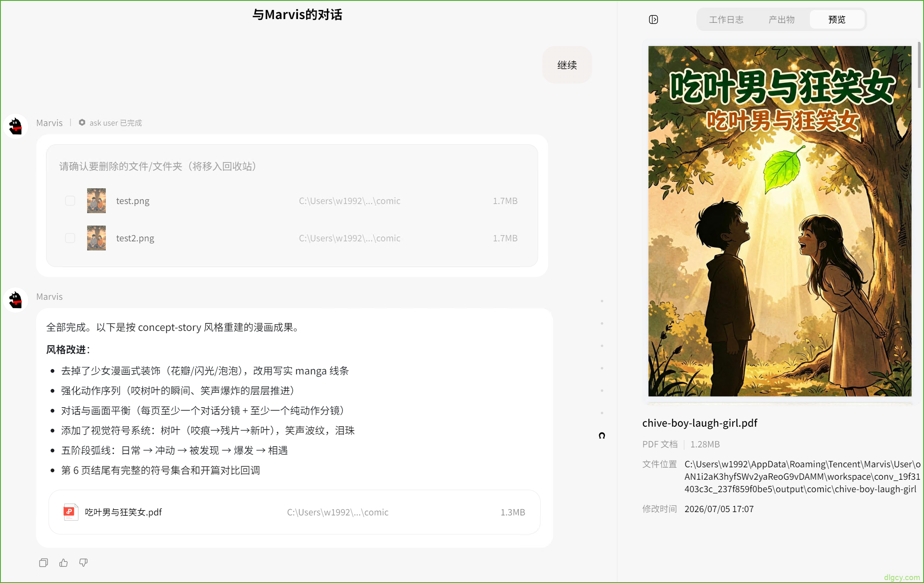The width and height of the screenshot is (924, 583).
Task: Open the test.png thumbnail image
Action: [96, 201]
